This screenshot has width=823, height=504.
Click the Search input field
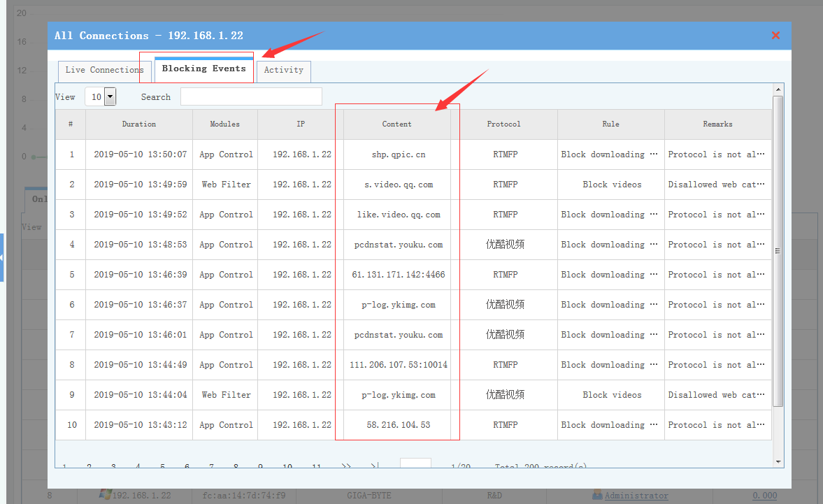point(251,96)
